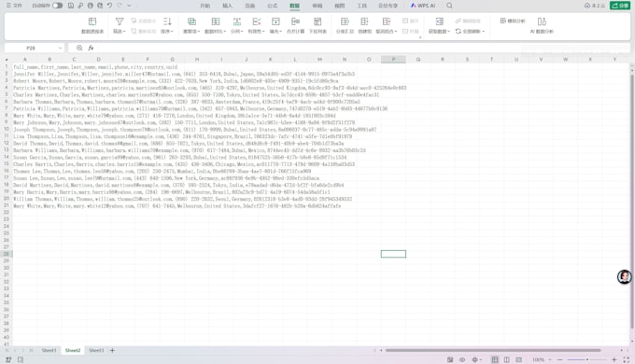
Task: Click the vertical scrollbar on the right
Action: click(x=632, y=201)
